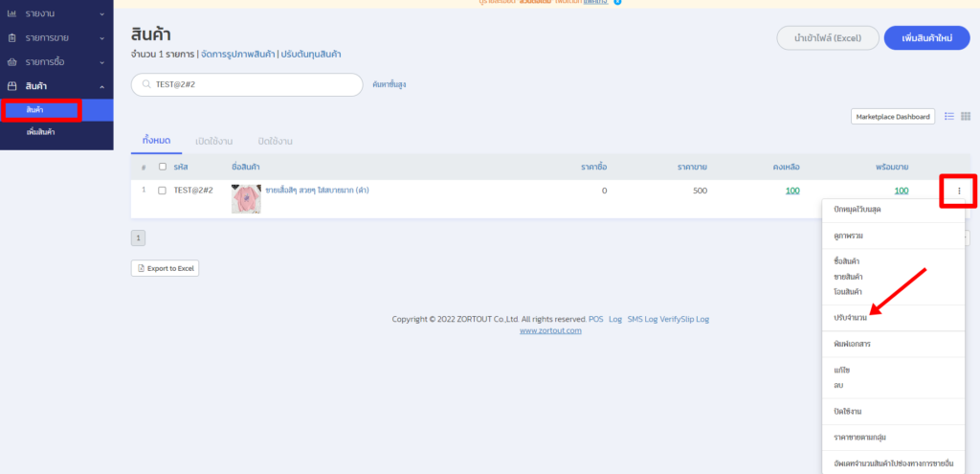Select the เปิดใช้งาน tab
The height and width of the screenshot is (474, 980).
point(213,141)
